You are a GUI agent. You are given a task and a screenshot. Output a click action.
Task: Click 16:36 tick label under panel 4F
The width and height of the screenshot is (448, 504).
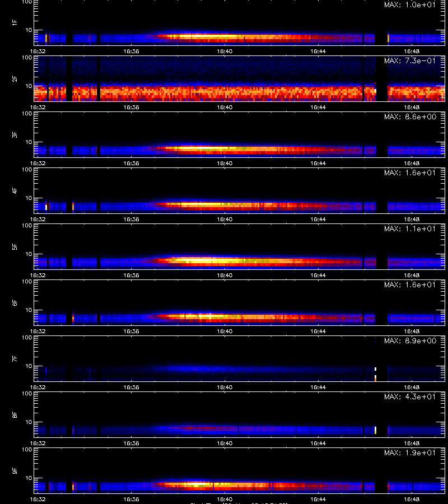tap(131, 220)
